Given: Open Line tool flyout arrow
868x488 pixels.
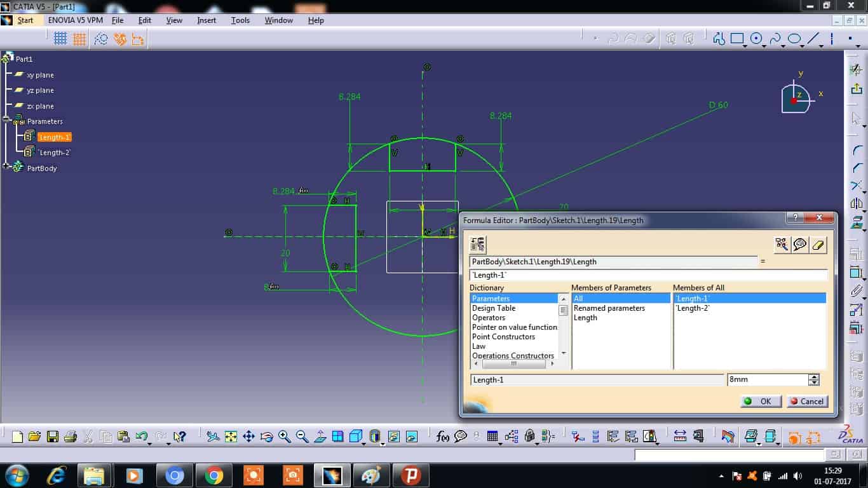Looking at the screenshot, I should pyautogui.click(x=822, y=45).
